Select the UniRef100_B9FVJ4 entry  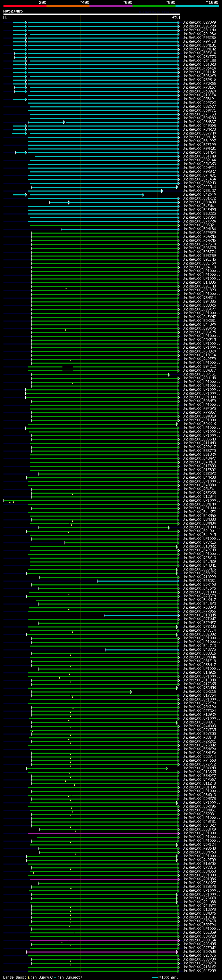(199, 53)
